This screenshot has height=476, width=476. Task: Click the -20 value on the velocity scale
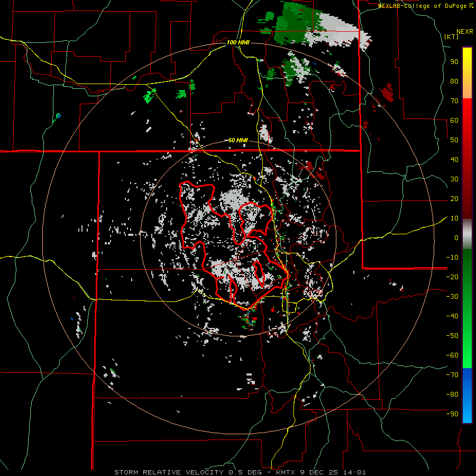[x=452, y=277]
